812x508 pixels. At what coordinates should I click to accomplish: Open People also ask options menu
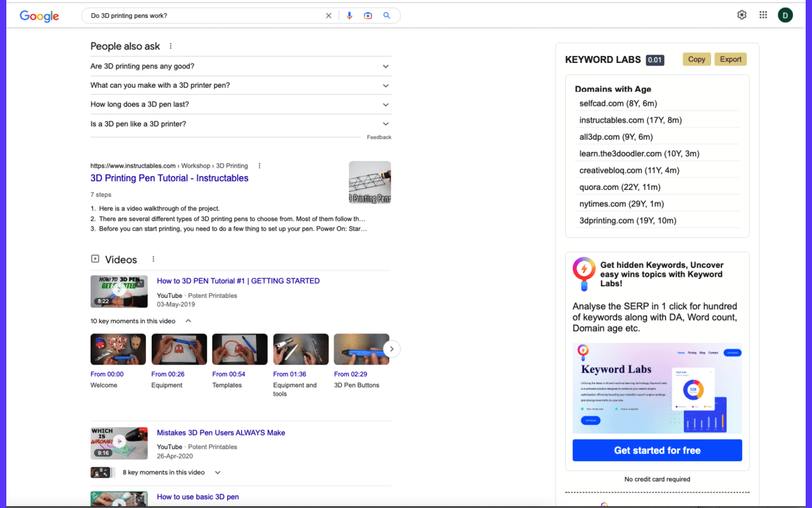pyautogui.click(x=171, y=46)
